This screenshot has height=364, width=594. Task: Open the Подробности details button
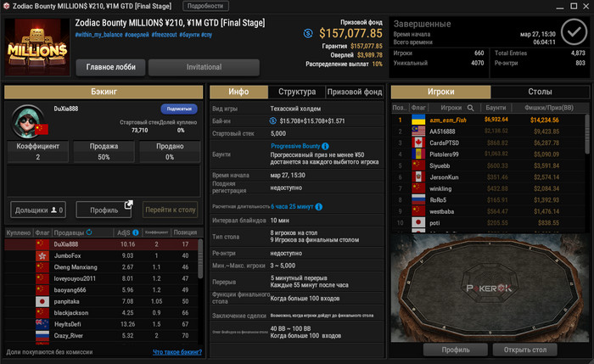pyautogui.click(x=205, y=6)
